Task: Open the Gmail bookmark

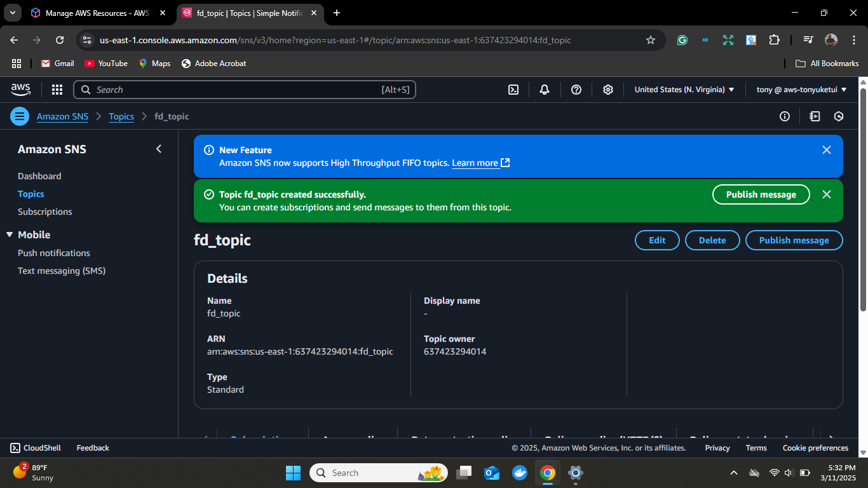Action: [x=57, y=64]
